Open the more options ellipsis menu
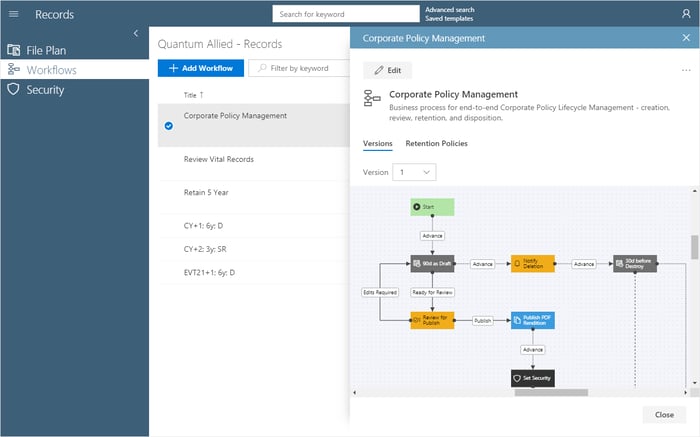 point(686,70)
